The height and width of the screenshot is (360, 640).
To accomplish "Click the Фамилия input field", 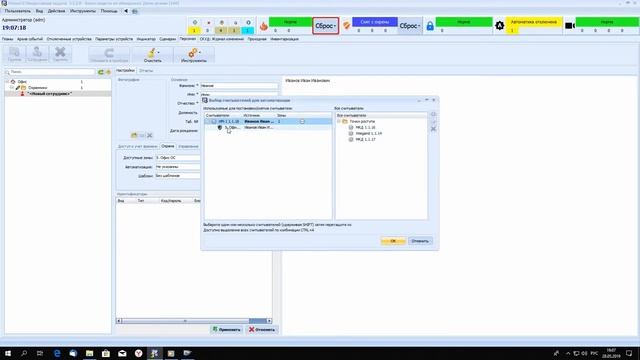I will tap(239, 86).
